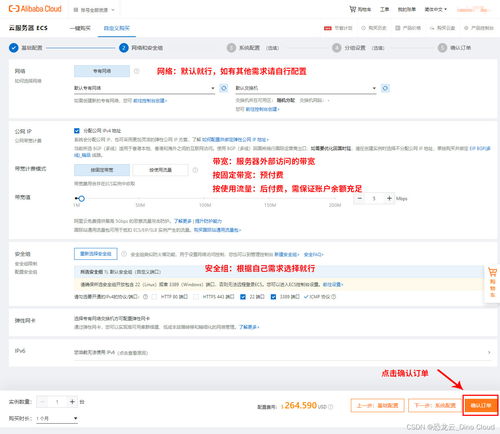This screenshot has height=434, width=500.
Task: Click the orange confirm order button
Action: click(480, 405)
